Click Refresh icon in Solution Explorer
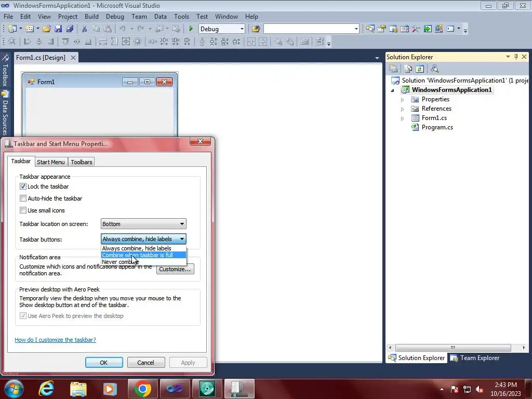532x399 pixels. [x=420, y=69]
